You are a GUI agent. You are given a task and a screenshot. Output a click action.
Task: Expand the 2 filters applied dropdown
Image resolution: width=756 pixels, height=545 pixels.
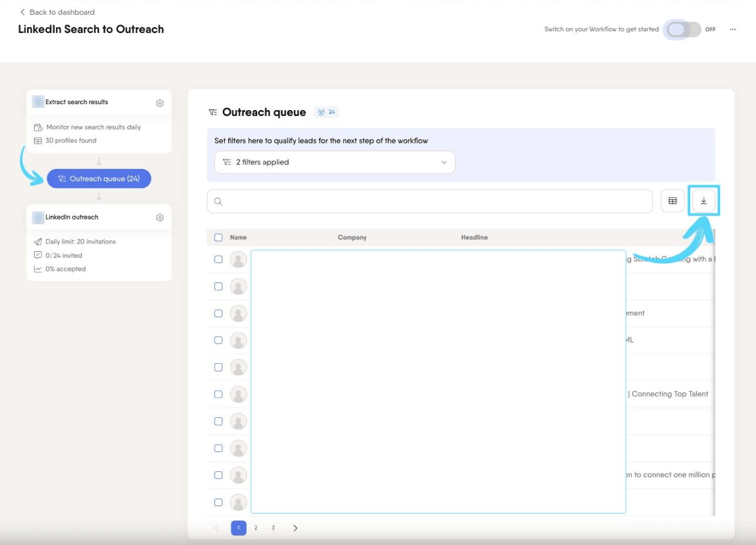[335, 162]
